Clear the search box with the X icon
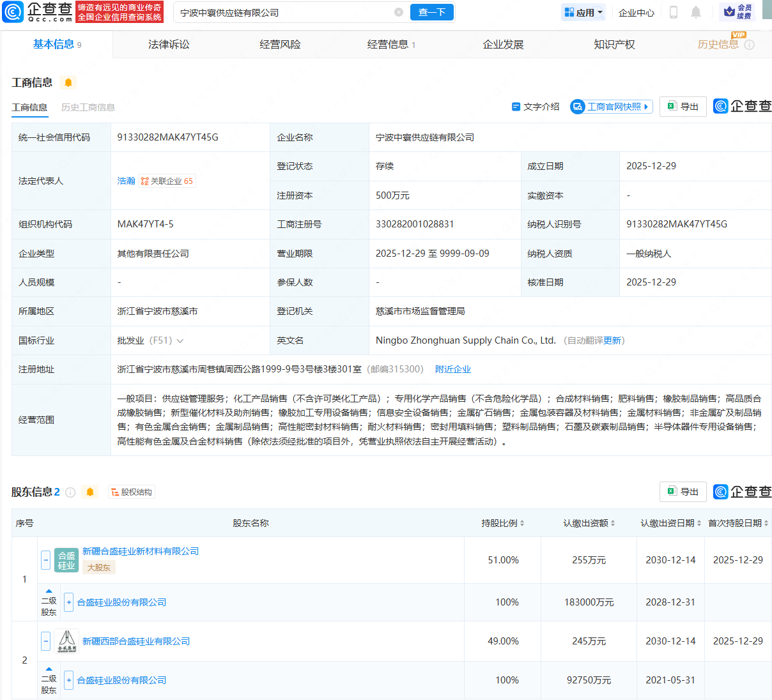Image resolution: width=772 pixels, height=700 pixels. click(x=399, y=12)
